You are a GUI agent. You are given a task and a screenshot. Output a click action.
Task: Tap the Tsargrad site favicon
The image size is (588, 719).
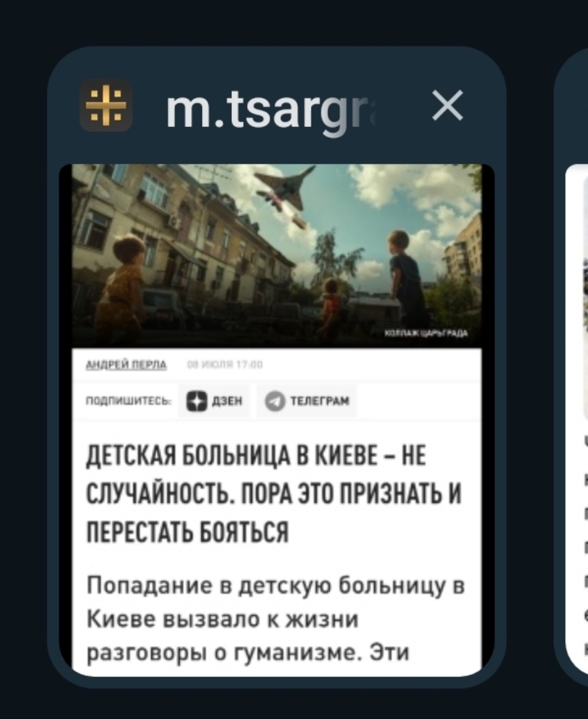click(106, 105)
